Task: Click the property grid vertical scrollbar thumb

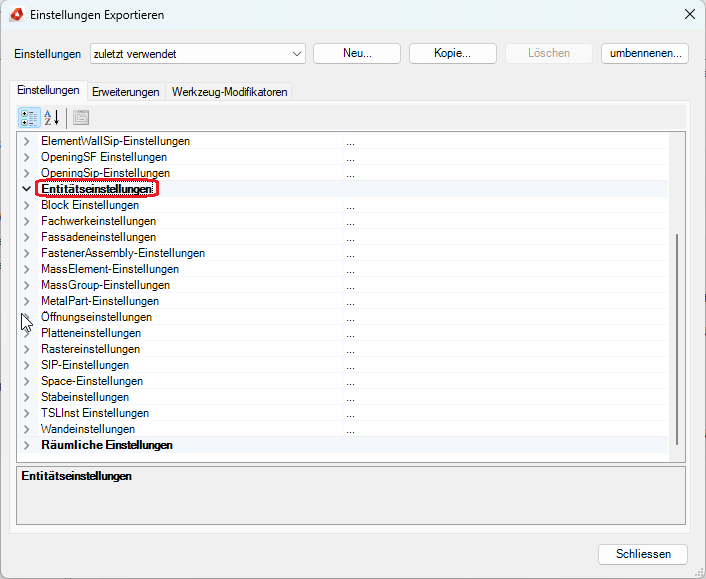Action: coord(677,339)
